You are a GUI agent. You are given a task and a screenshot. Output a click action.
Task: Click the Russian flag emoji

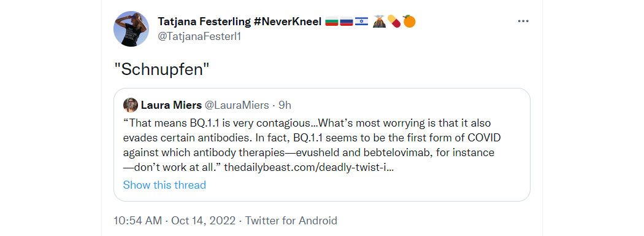tap(347, 22)
